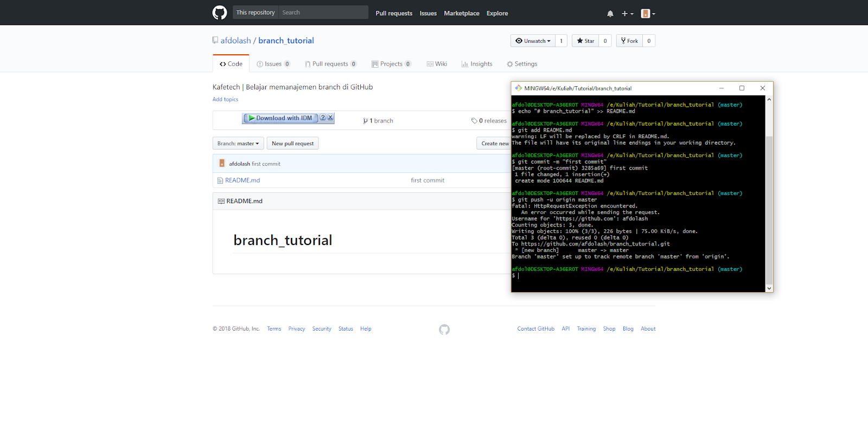Click the This repository search scope label
This screenshot has height=433, width=868.
tap(256, 12)
